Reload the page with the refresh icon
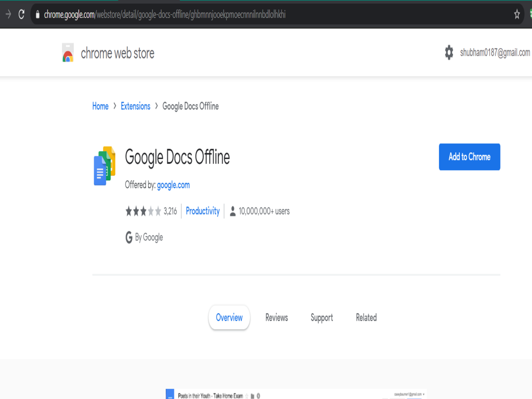The width and height of the screenshot is (532, 399). coord(21,14)
